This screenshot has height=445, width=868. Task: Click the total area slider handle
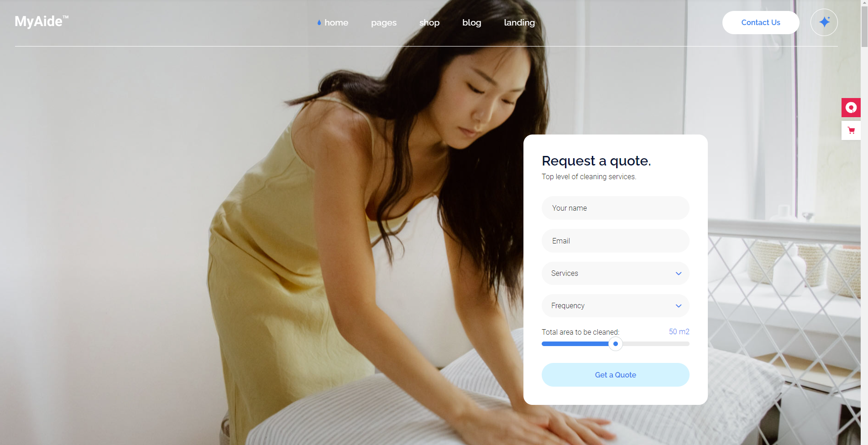pos(615,344)
